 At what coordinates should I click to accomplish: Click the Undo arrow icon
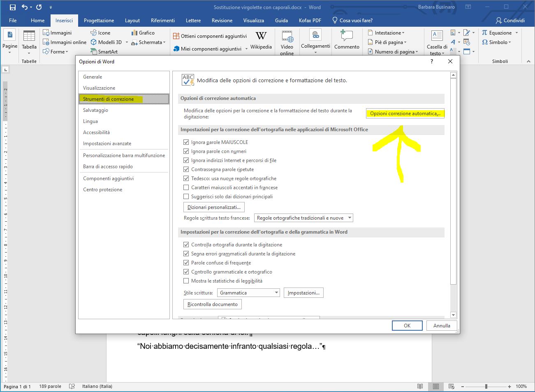pos(25,7)
